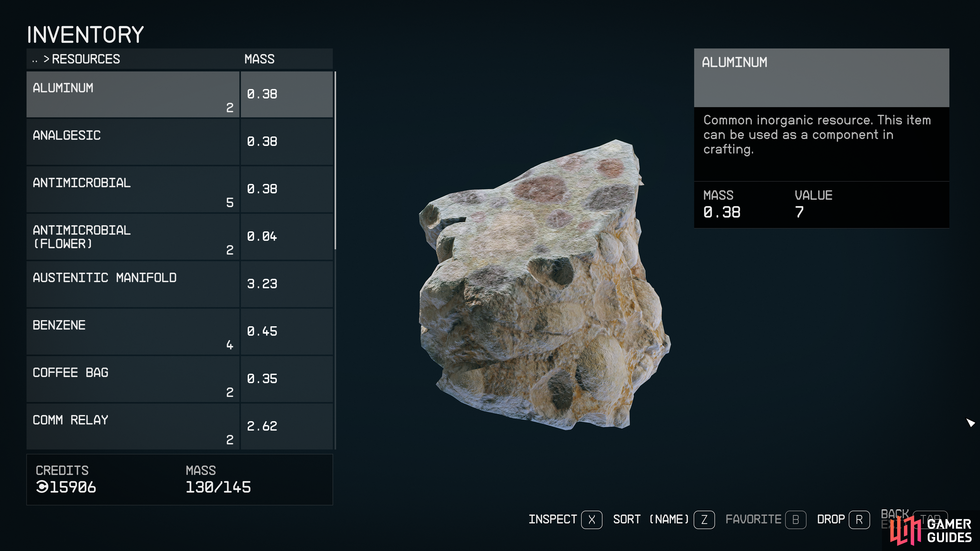Image resolution: width=980 pixels, height=551 pixels.
Task: Click the Austenitic Manifold mass 3.23
Action: (x=262, y=284)
